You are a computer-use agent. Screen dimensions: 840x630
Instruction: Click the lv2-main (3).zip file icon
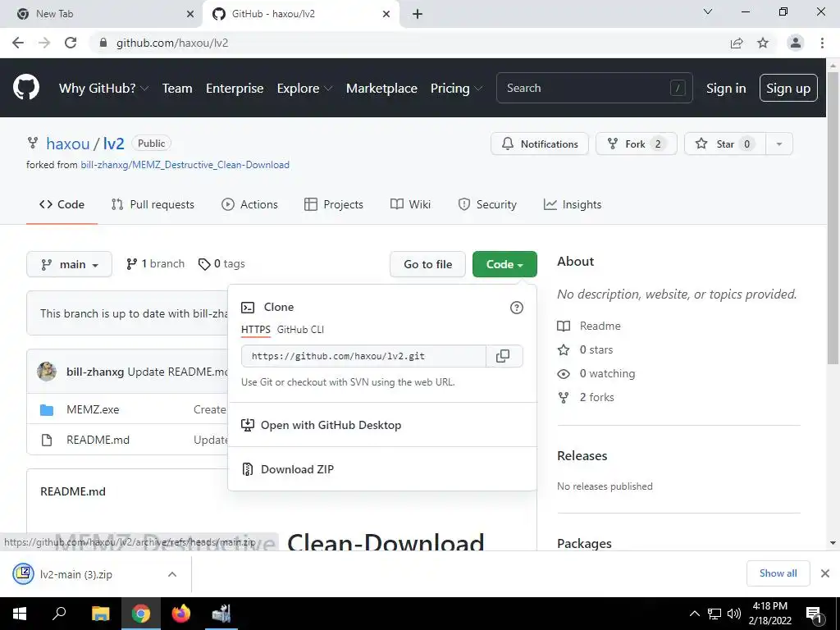pyautogui.click(x=23, y=573)
